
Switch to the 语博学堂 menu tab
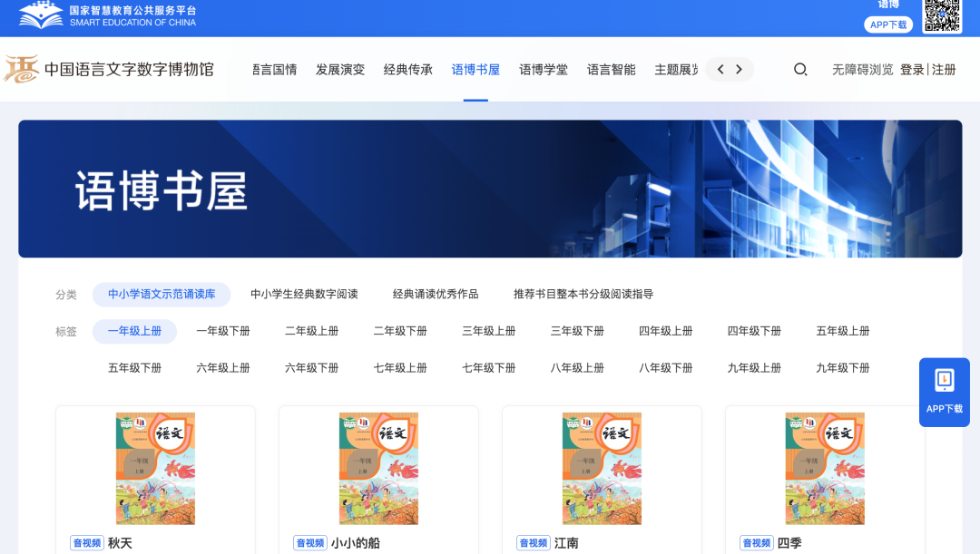(x=543, y=69)
